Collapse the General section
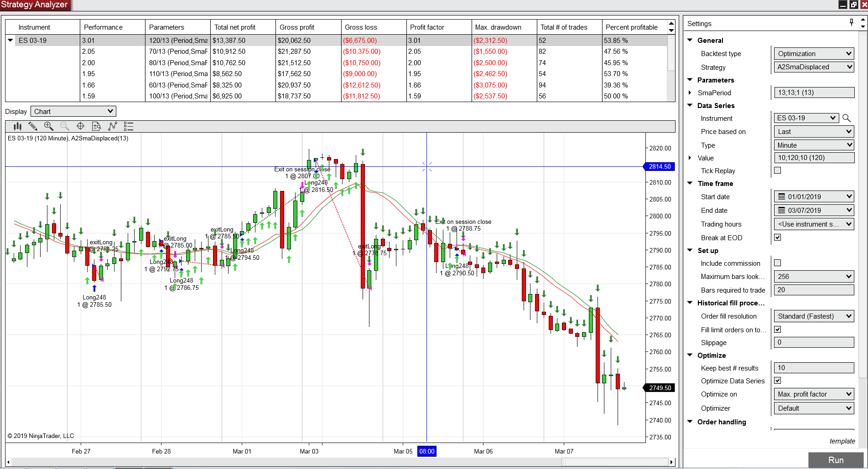Image resolution: width=868 pixels, height=469 pixels. 690,40
